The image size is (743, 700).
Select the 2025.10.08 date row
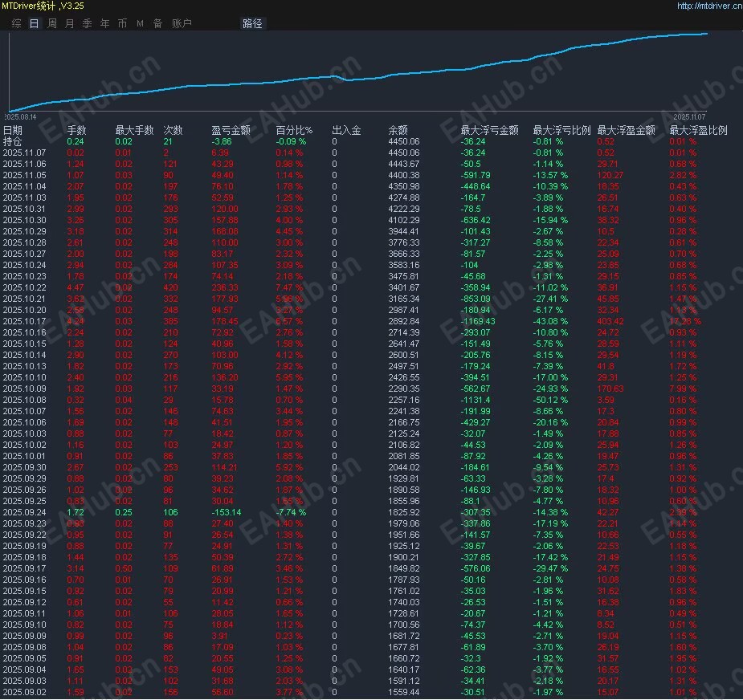point(349,400)
